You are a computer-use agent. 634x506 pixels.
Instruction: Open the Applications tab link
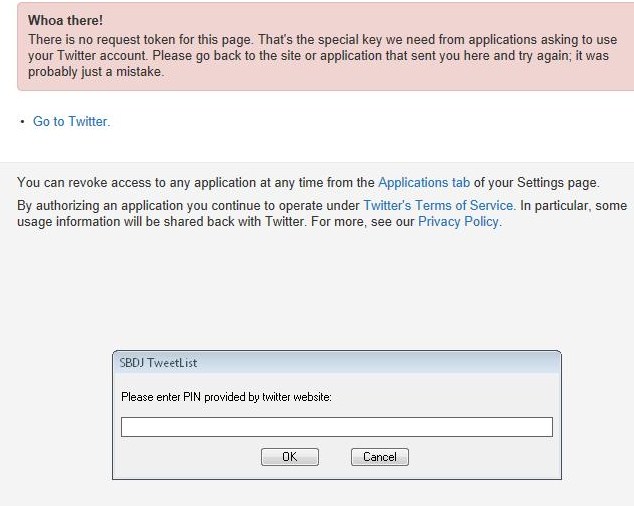[424, 182]
